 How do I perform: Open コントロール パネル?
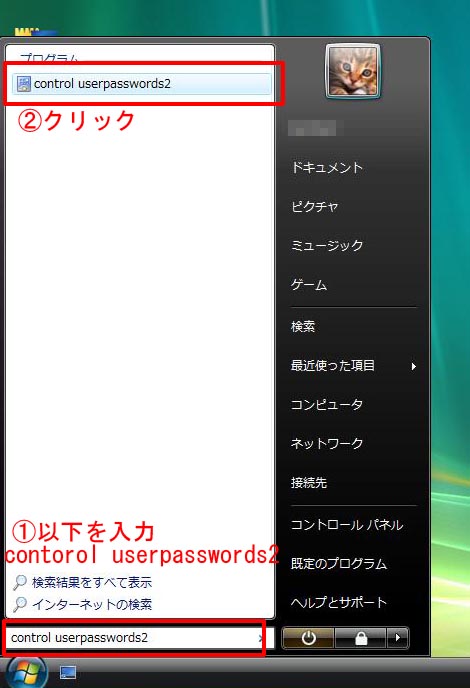pyautogui.click(x=347, y=525)
